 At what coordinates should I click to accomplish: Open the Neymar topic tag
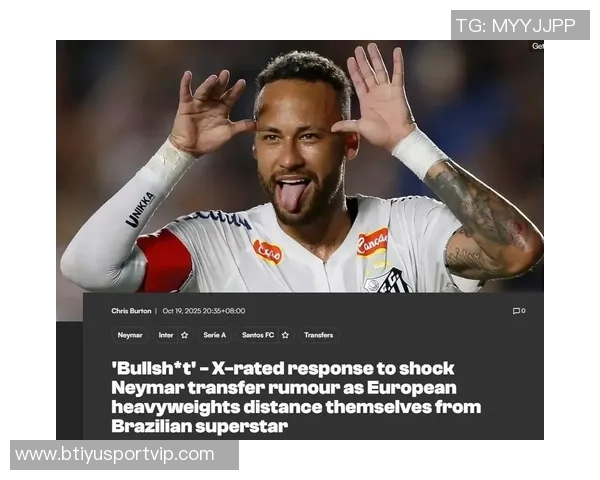(130, 335)
